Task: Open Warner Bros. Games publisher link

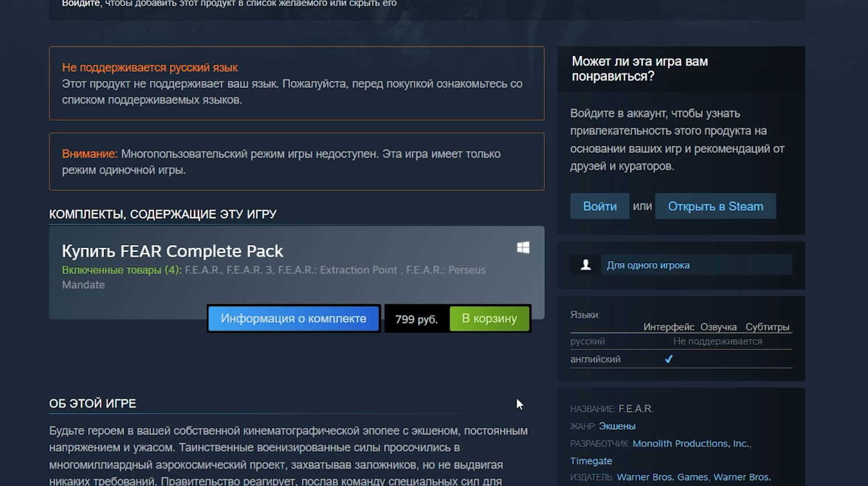Action: point(662,477)
